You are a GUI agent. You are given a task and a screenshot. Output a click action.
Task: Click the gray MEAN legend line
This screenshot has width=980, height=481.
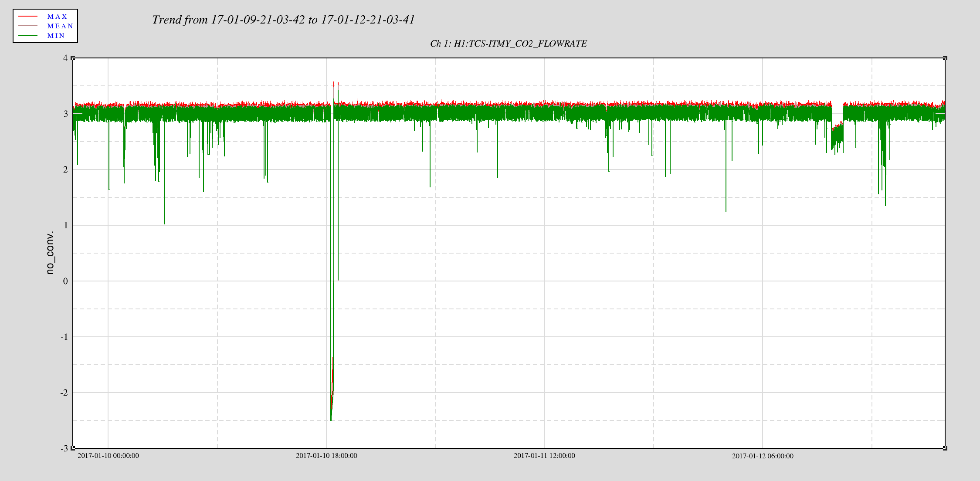pos(28,26)
